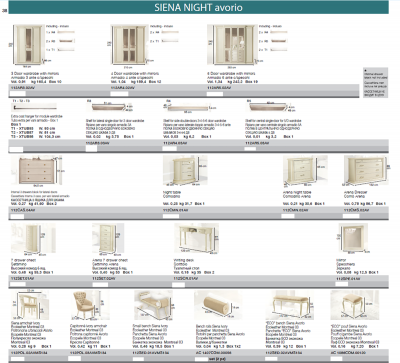The width and height of the screenshot is (400, 363).
Task: Click the 'Capitonné ivory armchair' caption
Action: 88,326
